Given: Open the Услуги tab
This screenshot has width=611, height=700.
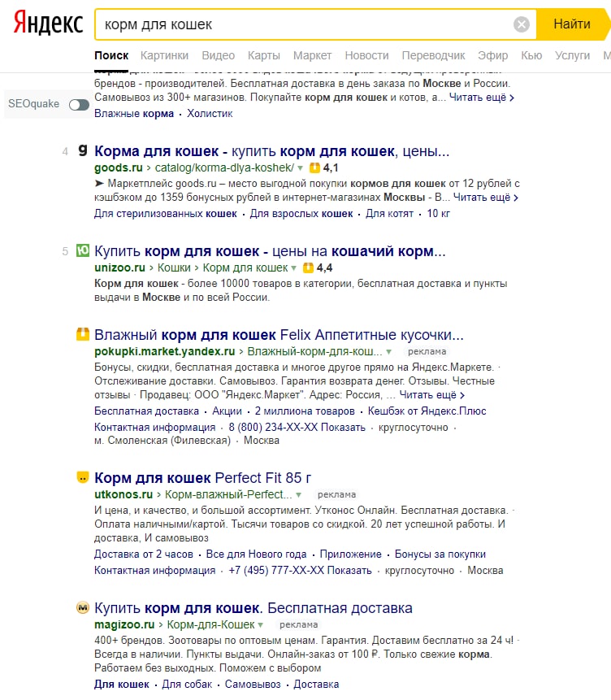Looking at the screenshot, I should tap(572, 56).
